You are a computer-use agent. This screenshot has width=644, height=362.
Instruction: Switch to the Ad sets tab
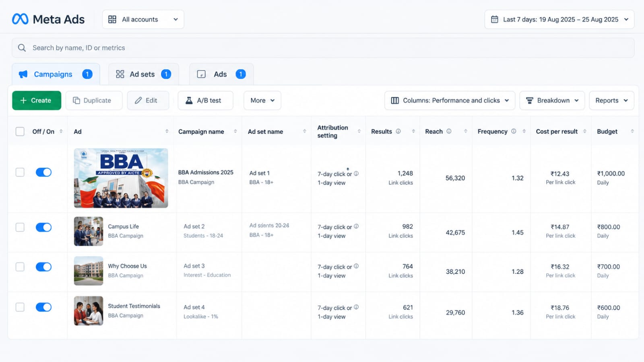[x=143, y=74]
